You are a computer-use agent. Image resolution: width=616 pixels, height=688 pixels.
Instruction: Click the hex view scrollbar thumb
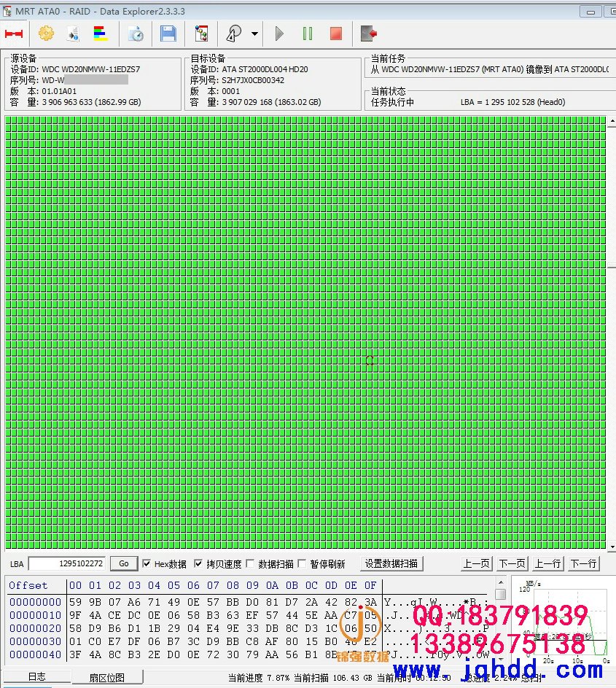500,594
